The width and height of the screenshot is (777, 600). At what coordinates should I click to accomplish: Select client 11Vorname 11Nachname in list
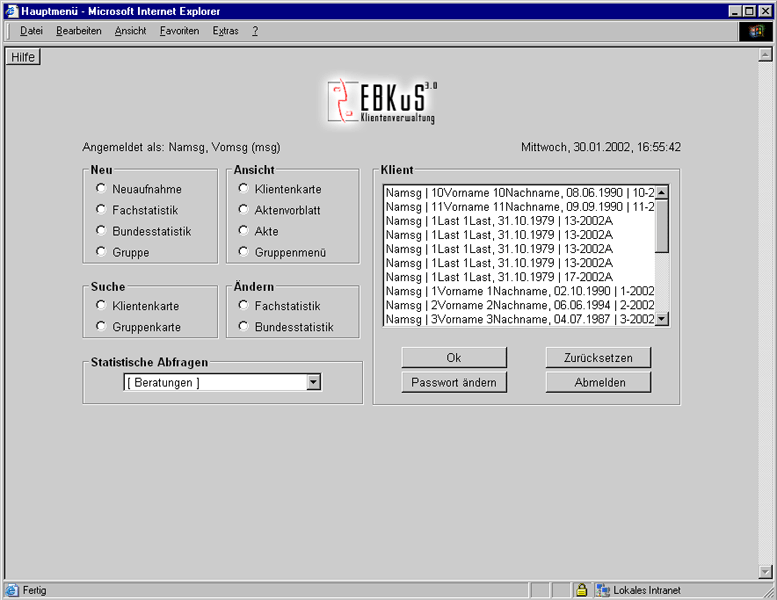click(x=520, y=207)
